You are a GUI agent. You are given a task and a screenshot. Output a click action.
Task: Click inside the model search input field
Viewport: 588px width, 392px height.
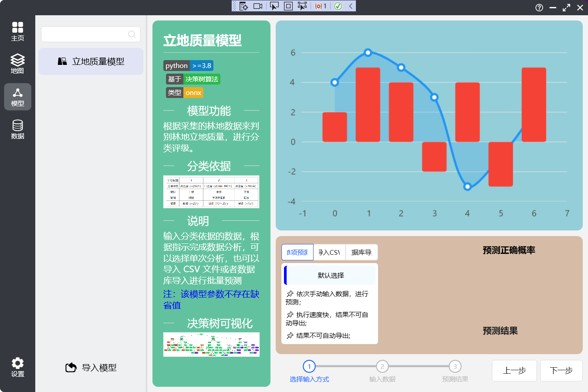[x=83, y=34]
